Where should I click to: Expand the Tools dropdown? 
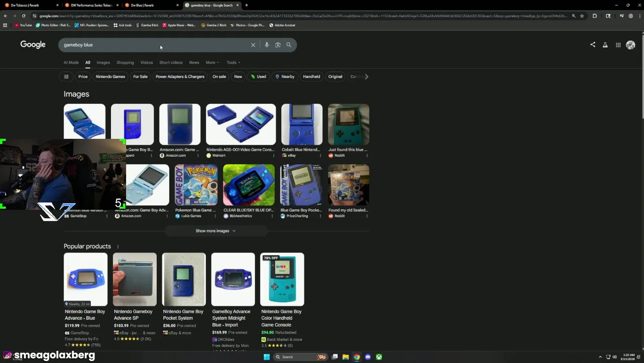pyautogui.click(x=233, y=63)
